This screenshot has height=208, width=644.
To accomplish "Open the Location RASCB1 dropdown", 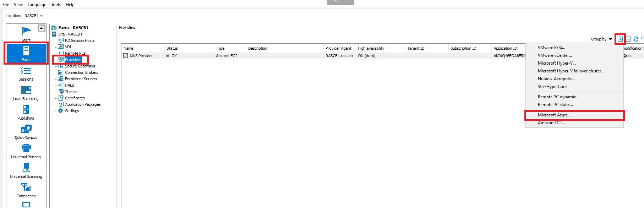I will click(34, 16).
